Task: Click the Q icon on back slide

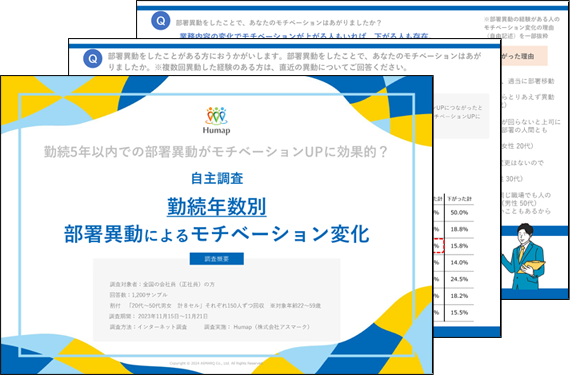Action: (161, 21)
